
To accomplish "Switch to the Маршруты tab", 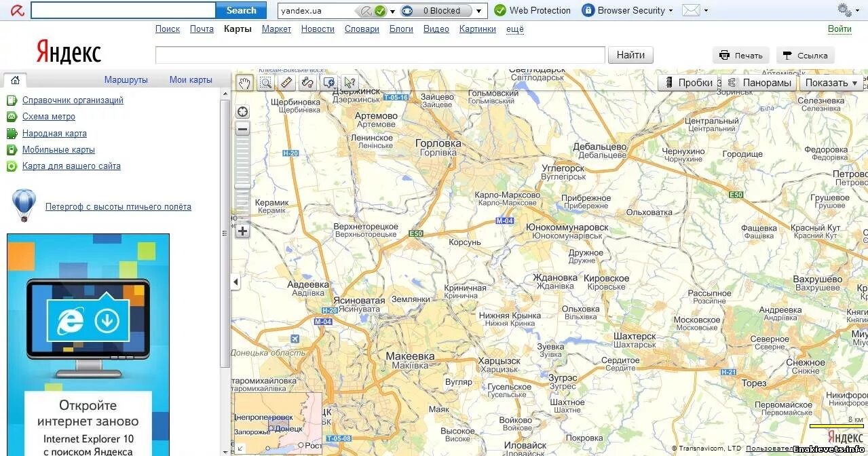I will [126, 80].
